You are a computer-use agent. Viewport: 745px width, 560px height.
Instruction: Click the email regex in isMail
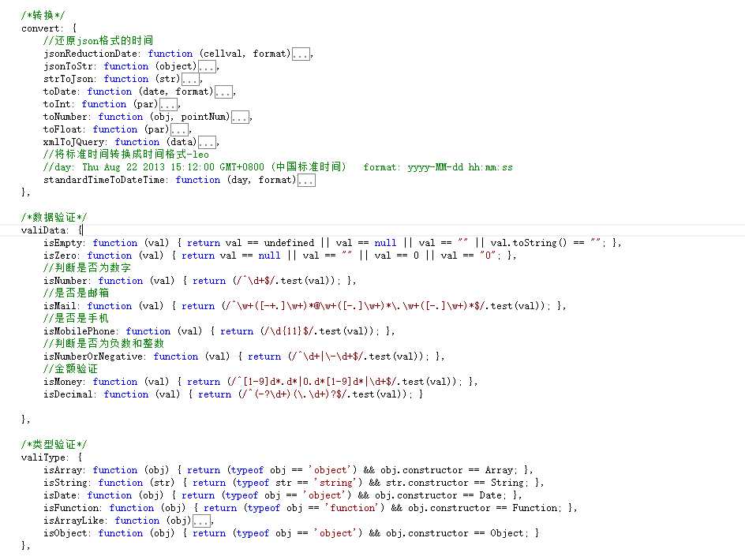(355, 306)
